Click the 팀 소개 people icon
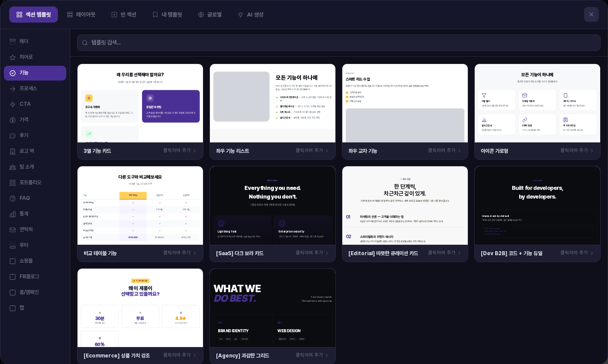The image size is (608, 364). click(13, 167)
